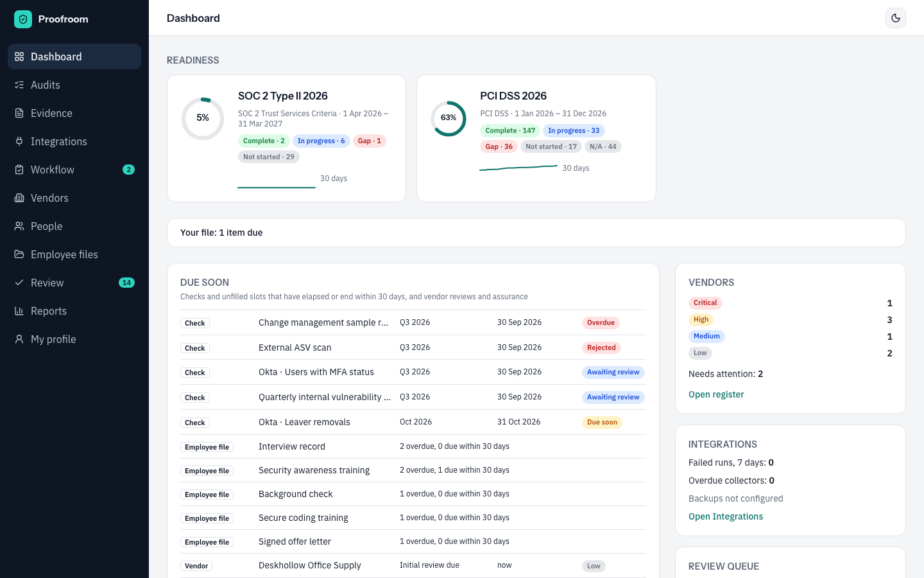
Task: Toggle dark mode with the moon button
Action: [x=896, y=18]
